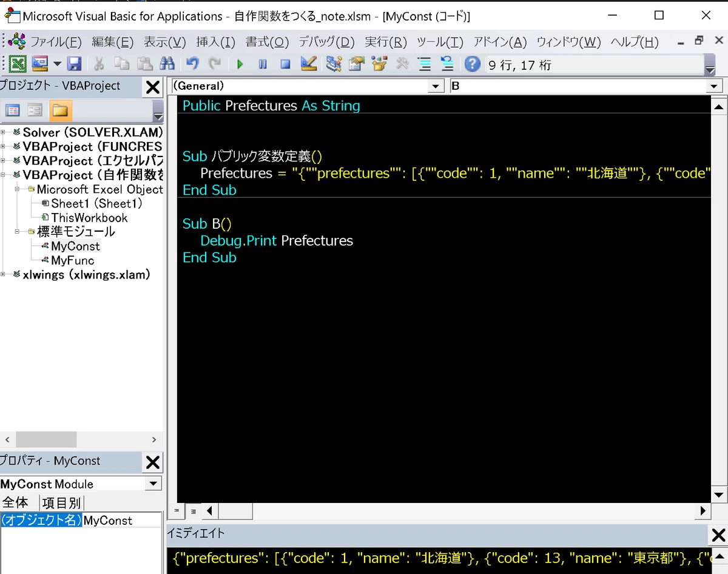Viewport: 728px width, 574px height.
Task: Select the MyConst module
Action: click(75, 246)
